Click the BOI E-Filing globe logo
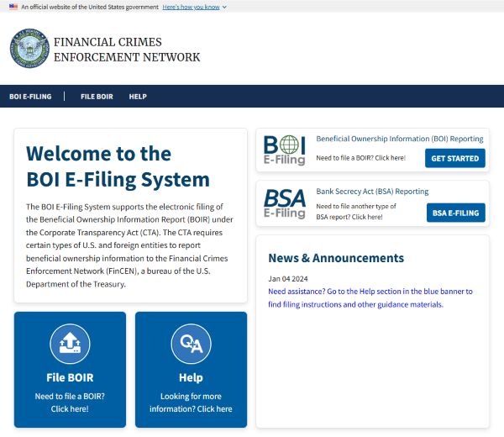The image size is (504, 437). point(284,149)
